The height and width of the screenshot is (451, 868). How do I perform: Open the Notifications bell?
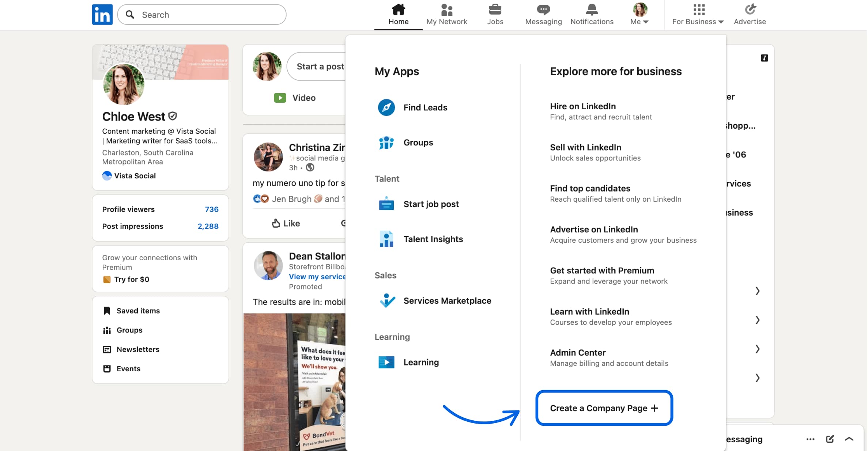point(591,14)
